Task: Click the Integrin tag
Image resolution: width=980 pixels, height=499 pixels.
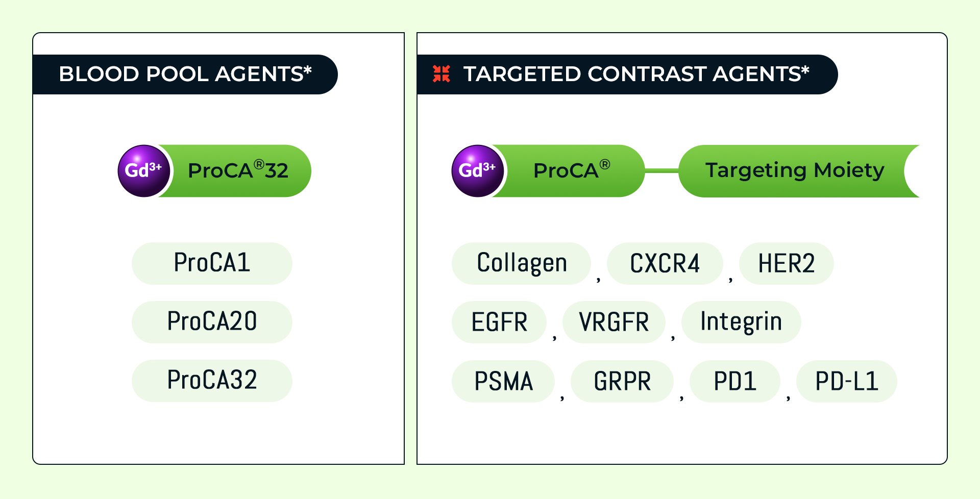Action: [741, 322]
